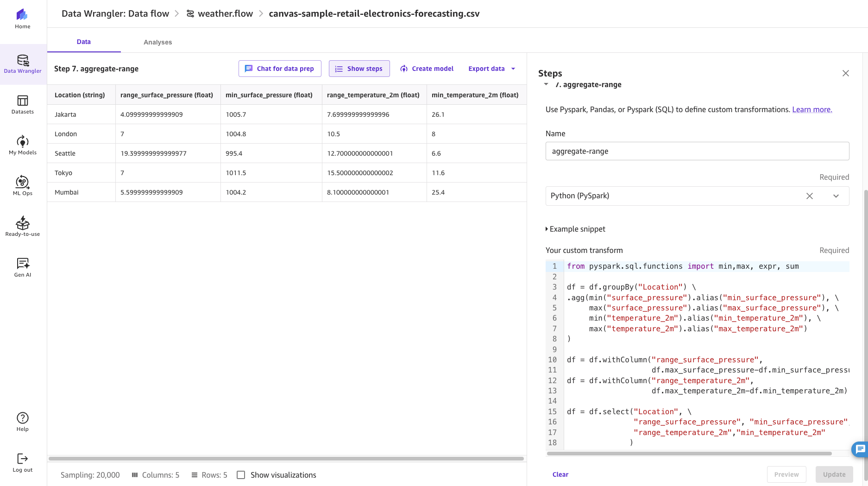Screen dimensions: 868x486
Task: Click the Chat for data prep button
Action: tap(280, 69)
